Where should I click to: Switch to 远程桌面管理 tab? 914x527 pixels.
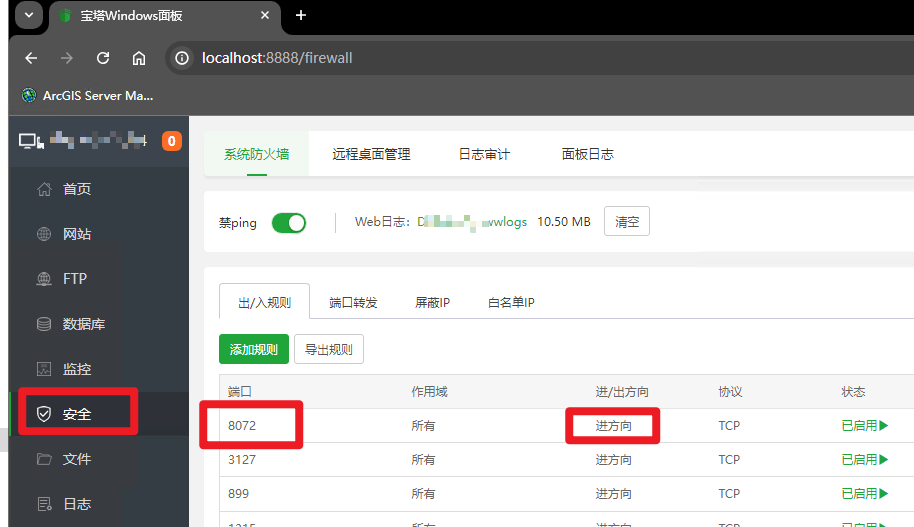(371, 154)
